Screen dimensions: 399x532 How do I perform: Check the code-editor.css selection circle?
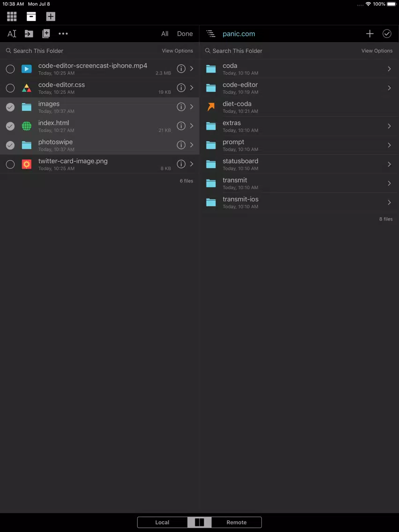(10, 88)
